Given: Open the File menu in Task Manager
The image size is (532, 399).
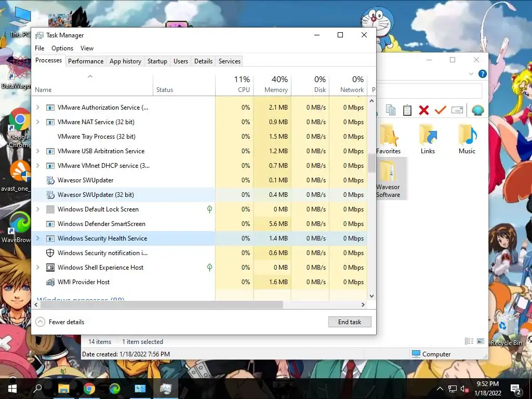Looking at the screenshot, I should 39,48.
